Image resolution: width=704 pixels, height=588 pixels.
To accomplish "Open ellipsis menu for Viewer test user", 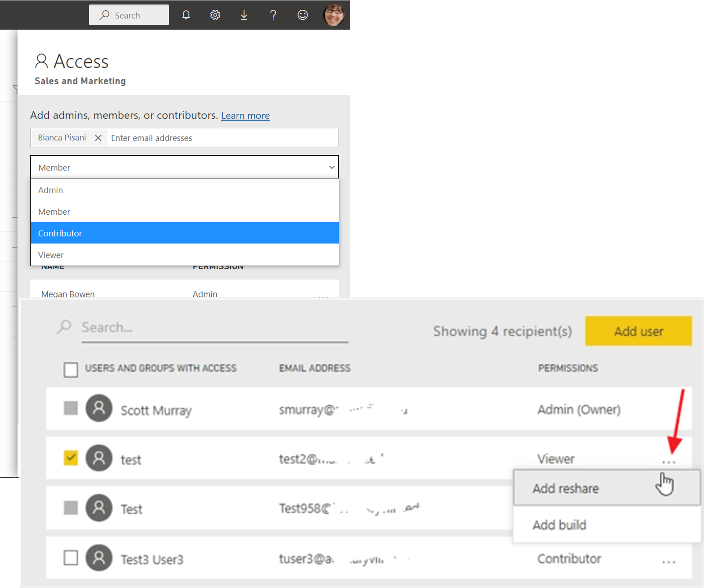I will [668, 462].
